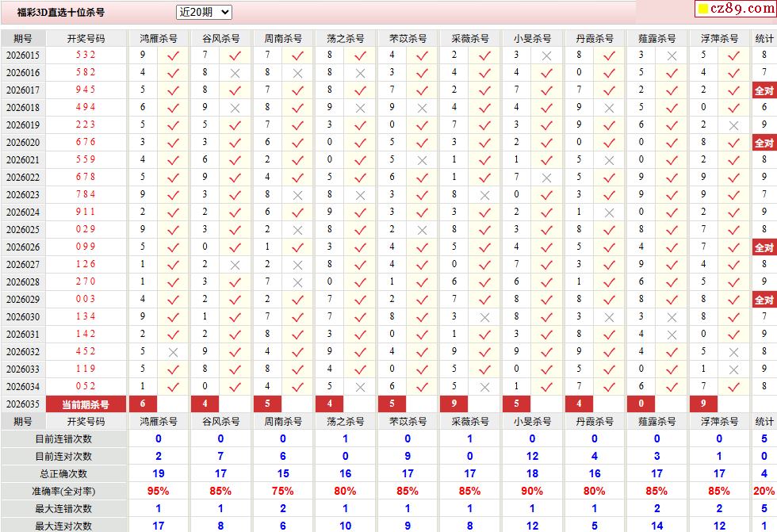Click the red 当前期杀号 label
The height and width of the screenshot is (532, 777).
click(x=86, y=404)
